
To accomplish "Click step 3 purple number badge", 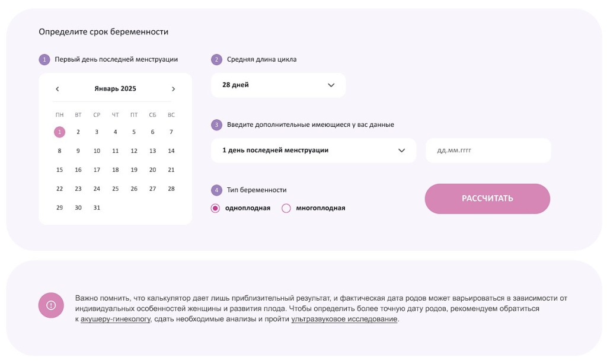I will (x=216, y=124).
